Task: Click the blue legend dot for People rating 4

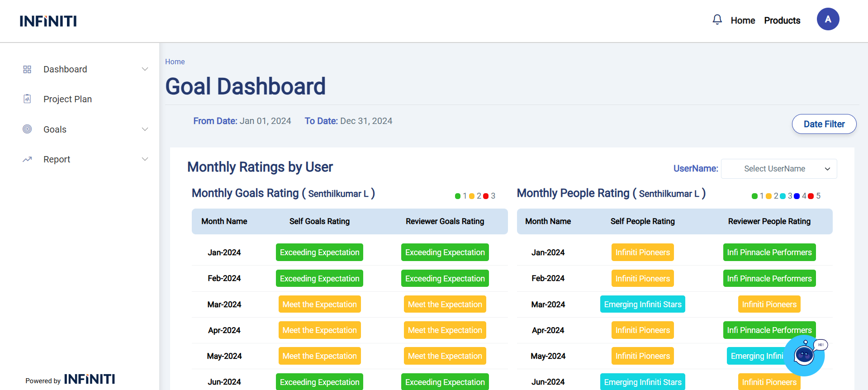Action: 797,196
